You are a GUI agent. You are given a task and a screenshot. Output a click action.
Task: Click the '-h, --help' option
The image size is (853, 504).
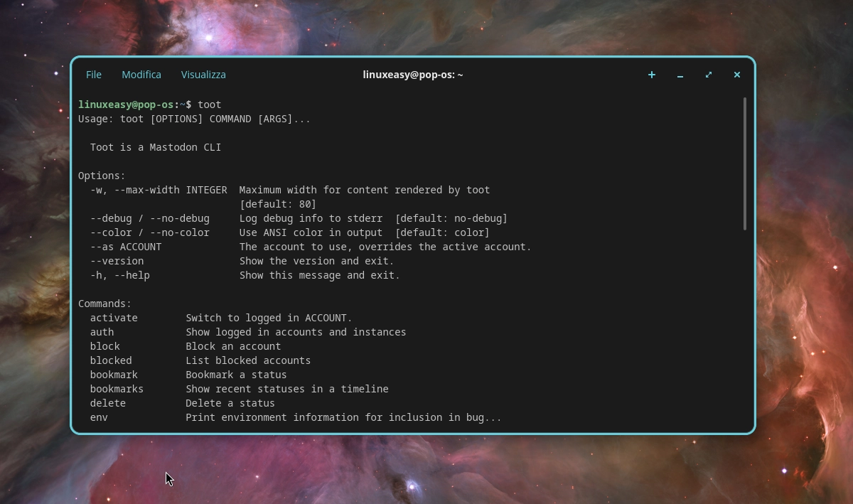119,275
